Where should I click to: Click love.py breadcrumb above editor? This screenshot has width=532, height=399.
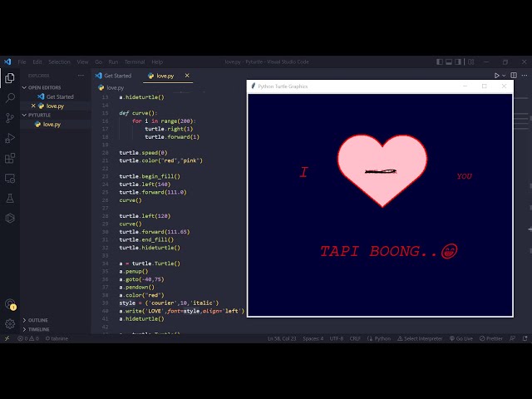pos(111,87)
